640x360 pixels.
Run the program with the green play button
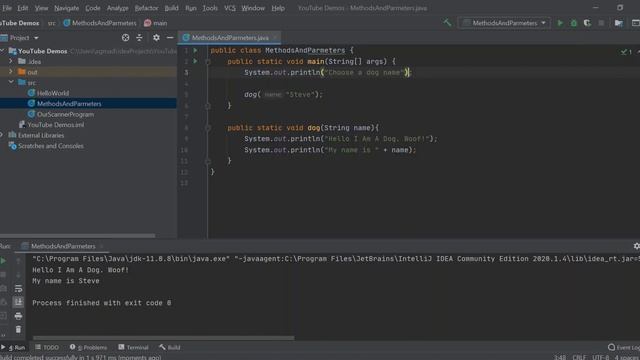[x=560, y=23]
